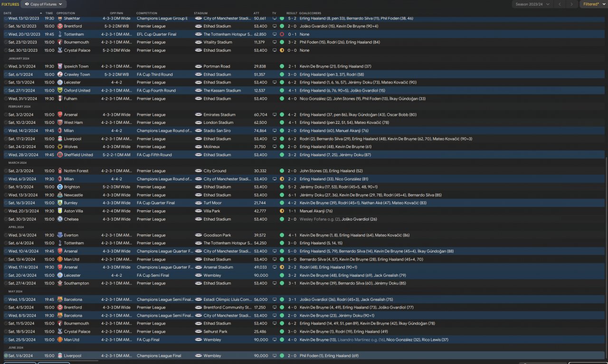The image size is (608, 364).
Task: Open the FA Cup Third Round competition link
Action: [x=154, y=75]
